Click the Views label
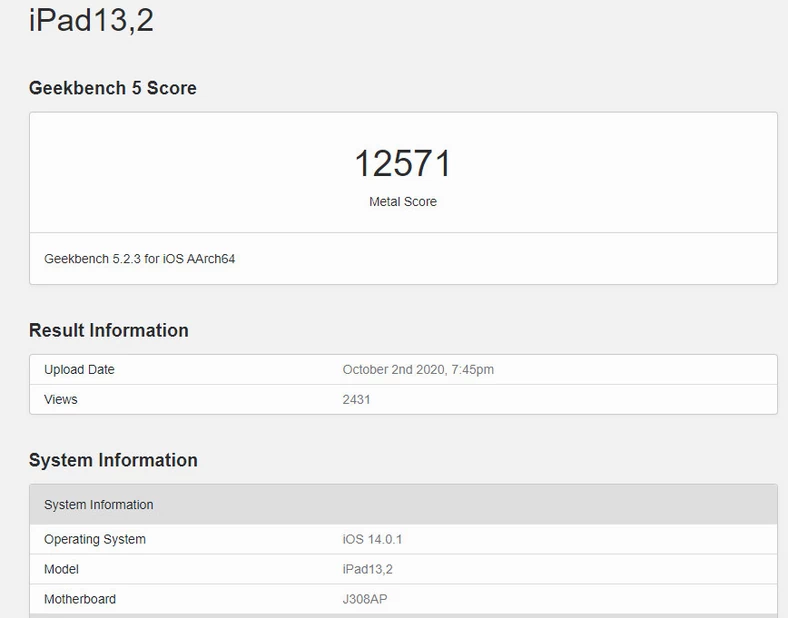Image resolution: width=788 pixels, height=618 pixels. [x=61, y=399]
